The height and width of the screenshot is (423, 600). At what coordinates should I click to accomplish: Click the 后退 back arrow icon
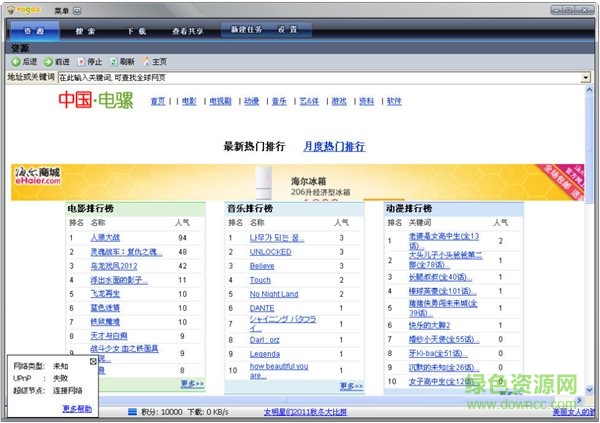tap(16, 62)
